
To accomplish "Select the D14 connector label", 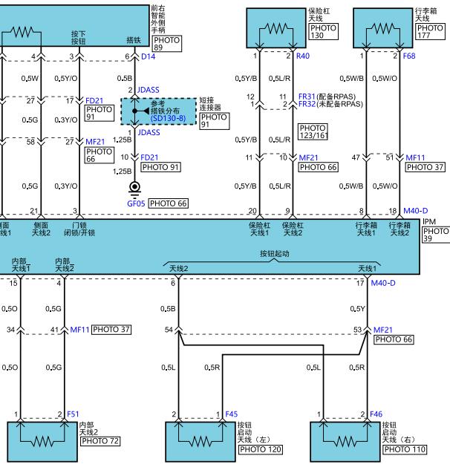I will (149, 56).
